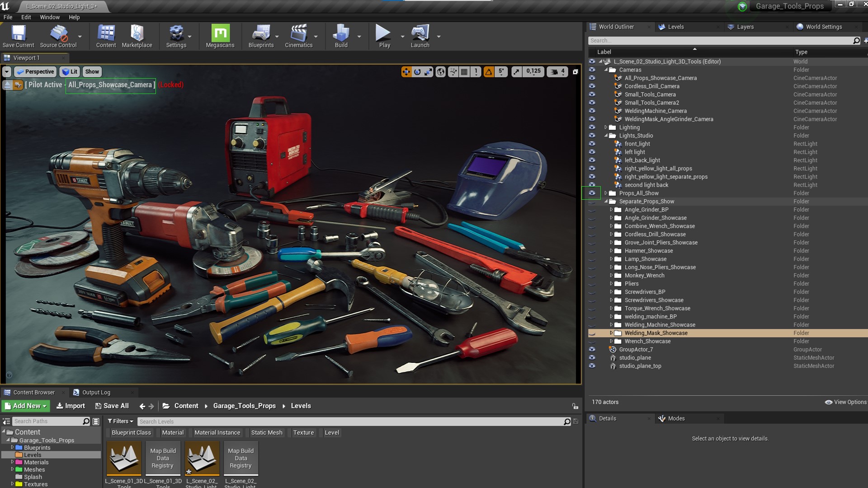Open the Blueprints toolbar menu

point(261,36)
